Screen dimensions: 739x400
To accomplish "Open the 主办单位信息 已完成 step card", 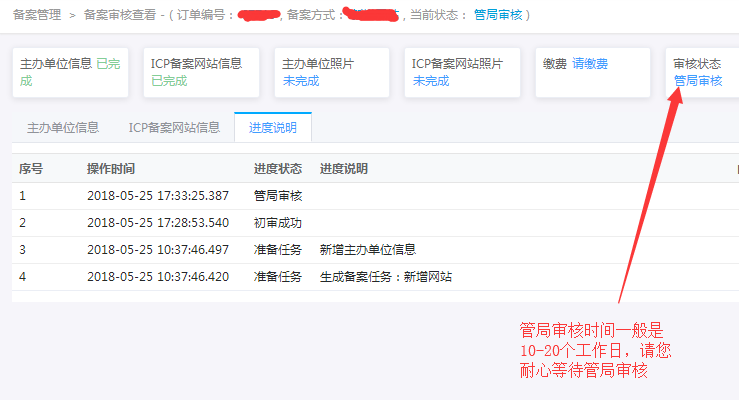I will click(70, 73).
